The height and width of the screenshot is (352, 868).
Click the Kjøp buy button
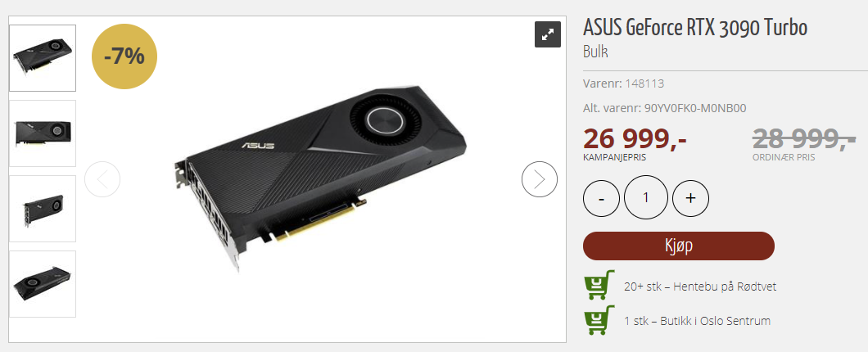click(x=679, y=246)
